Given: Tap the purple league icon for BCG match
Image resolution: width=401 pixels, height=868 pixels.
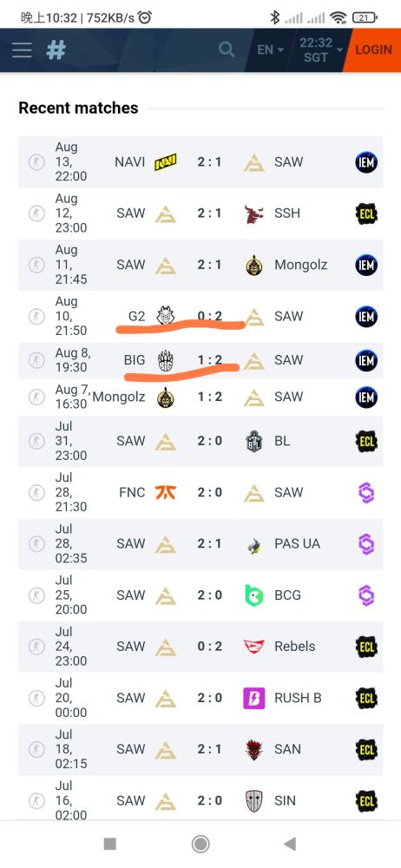Looking at the screenshot, I should coord(366,595).
